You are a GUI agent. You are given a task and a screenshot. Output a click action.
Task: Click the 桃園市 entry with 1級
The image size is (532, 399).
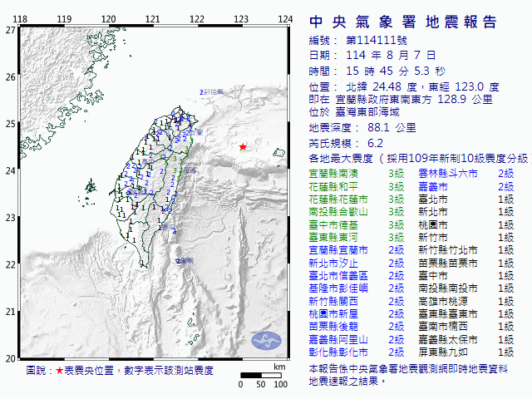pos(433,225)
